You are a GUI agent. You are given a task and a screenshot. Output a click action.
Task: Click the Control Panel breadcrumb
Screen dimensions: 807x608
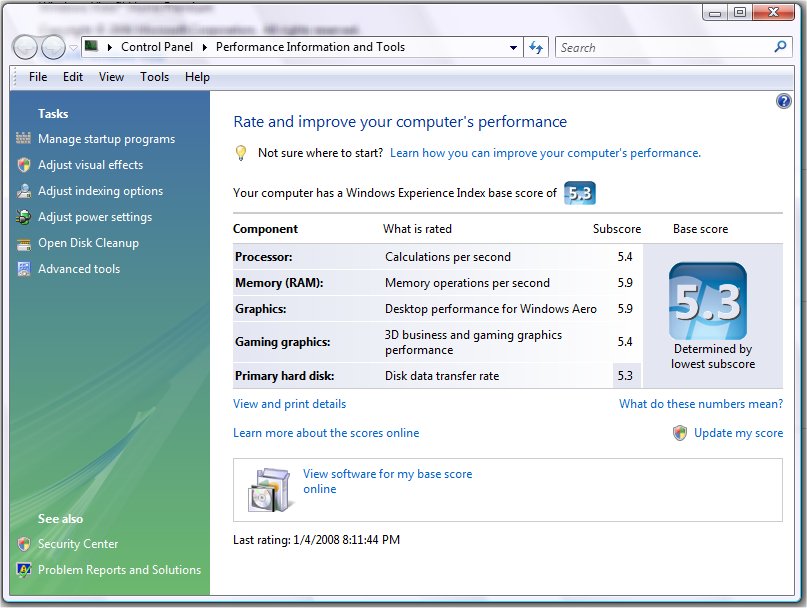click(x=157, y=47)
